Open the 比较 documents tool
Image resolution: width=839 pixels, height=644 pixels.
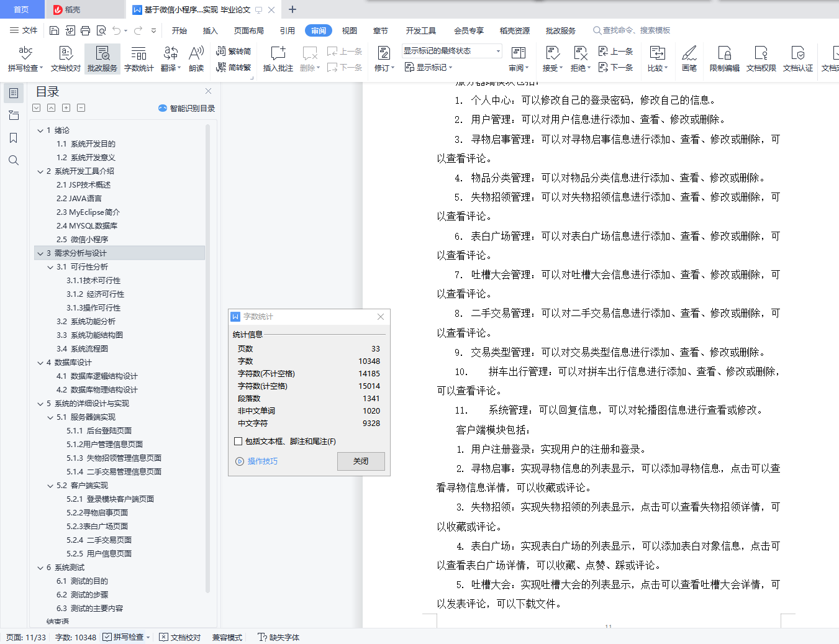(x=657, y=59)
